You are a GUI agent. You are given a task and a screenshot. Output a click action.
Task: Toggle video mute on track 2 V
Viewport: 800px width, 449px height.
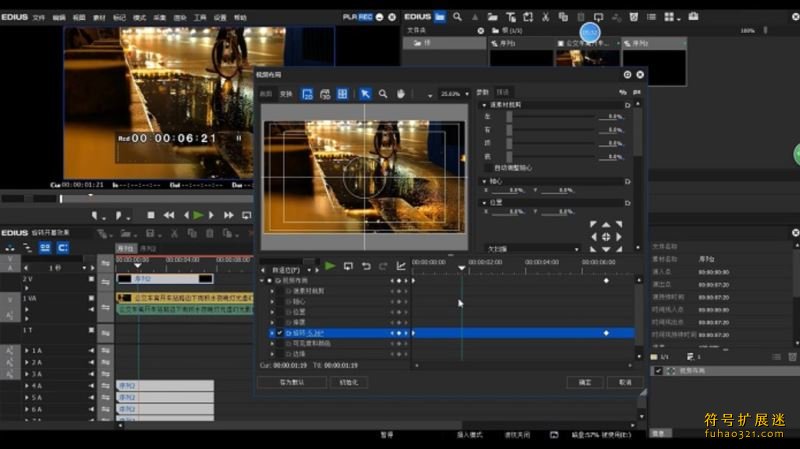pos(91,279)
